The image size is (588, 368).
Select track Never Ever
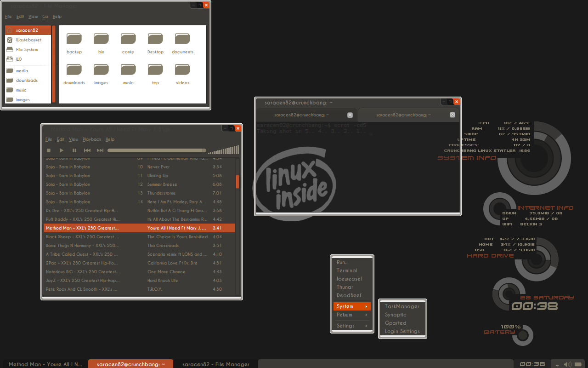139,167
